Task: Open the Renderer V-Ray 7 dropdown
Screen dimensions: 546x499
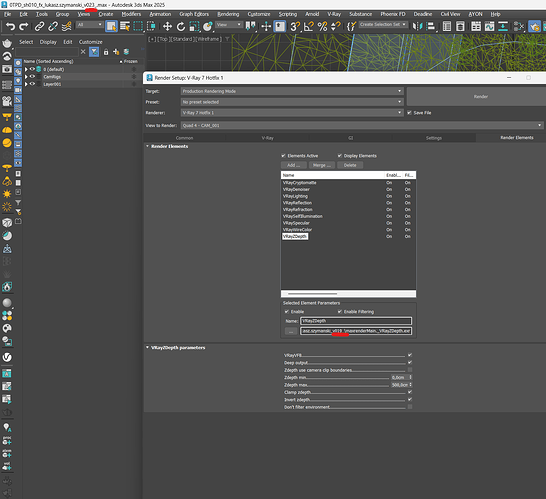Action: tap(292, 113)
